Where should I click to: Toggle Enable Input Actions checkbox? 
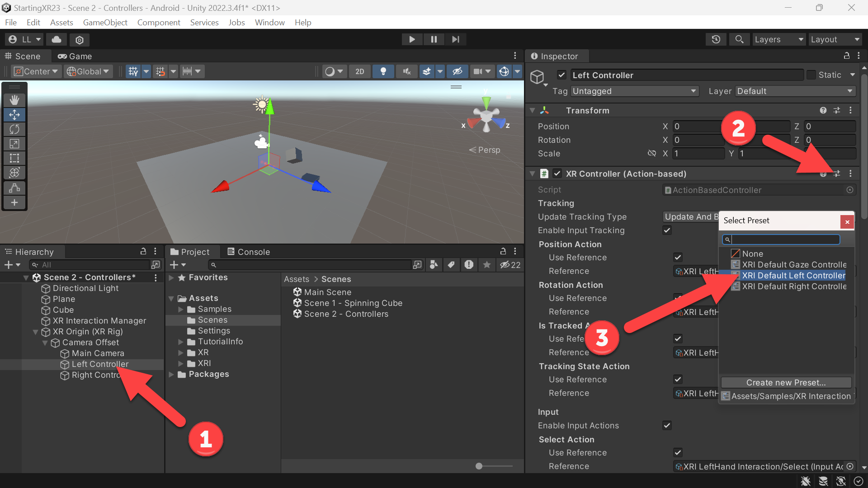coord(667,426)
